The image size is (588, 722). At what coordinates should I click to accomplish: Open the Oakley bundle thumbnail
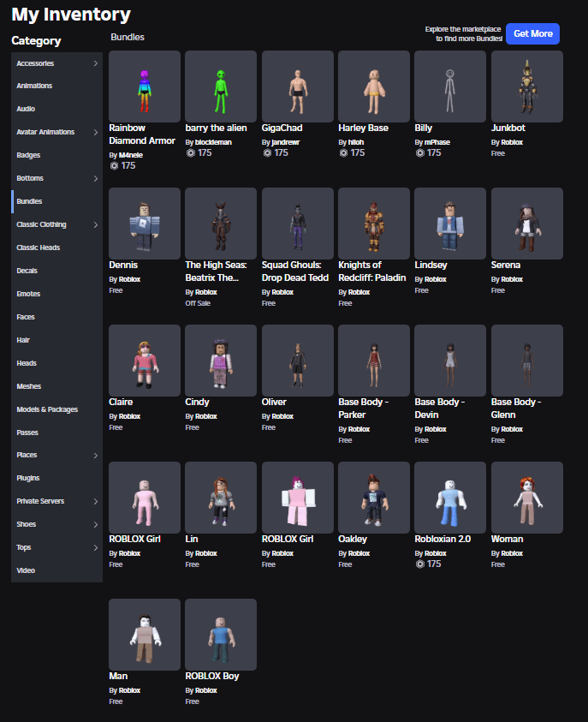click(374, 498)
